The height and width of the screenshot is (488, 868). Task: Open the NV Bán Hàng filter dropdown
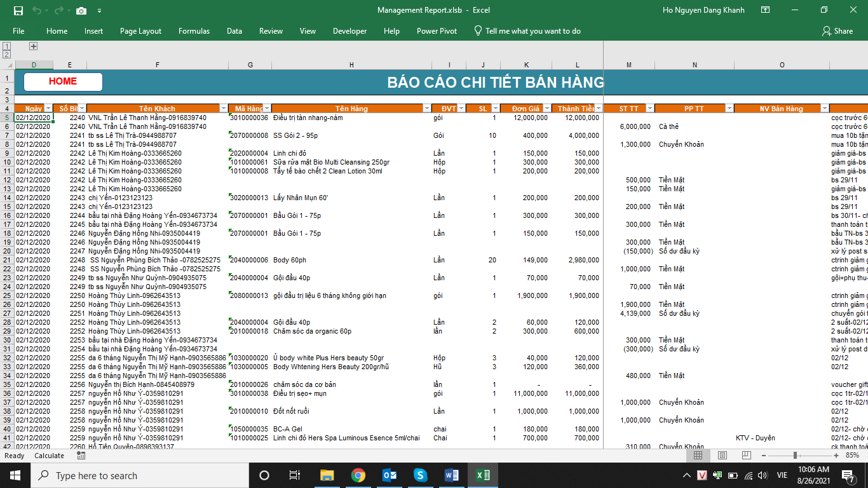tap(825, 109)
